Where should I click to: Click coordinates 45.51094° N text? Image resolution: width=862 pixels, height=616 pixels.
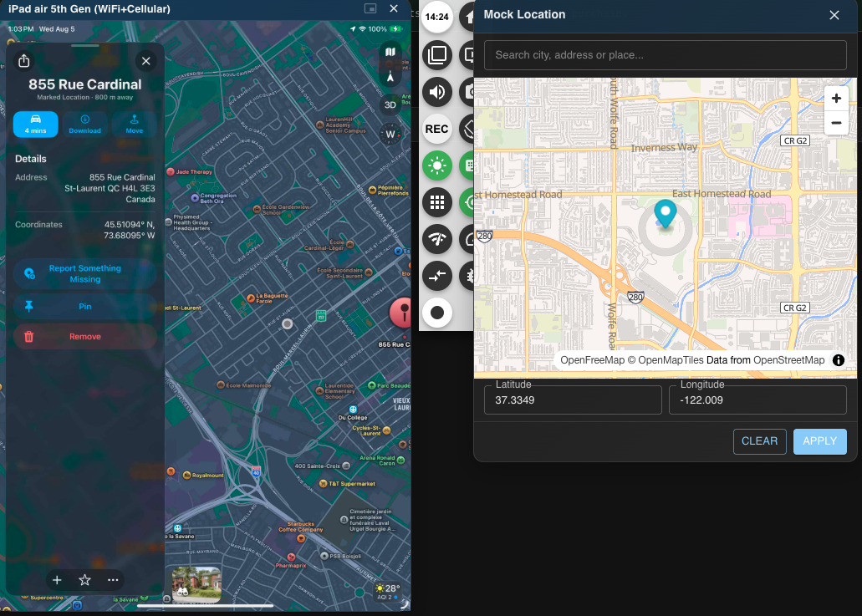click(130, 225)
